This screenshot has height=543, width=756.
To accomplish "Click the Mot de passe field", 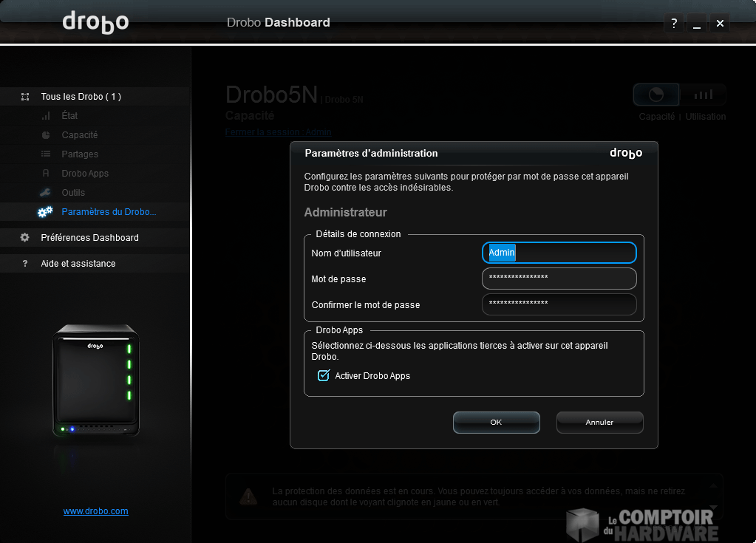I will (x=559, y=279).
